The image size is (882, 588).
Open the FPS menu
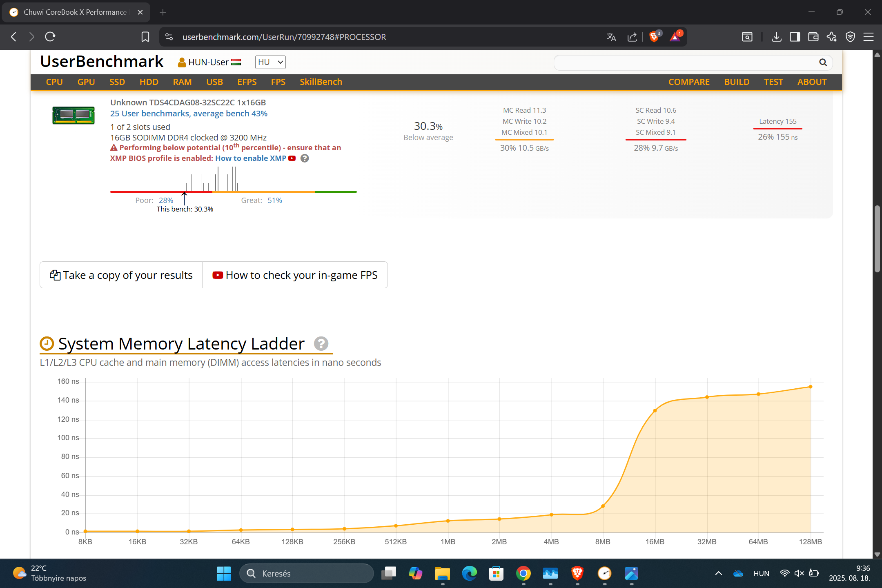[x=278, y=82]
